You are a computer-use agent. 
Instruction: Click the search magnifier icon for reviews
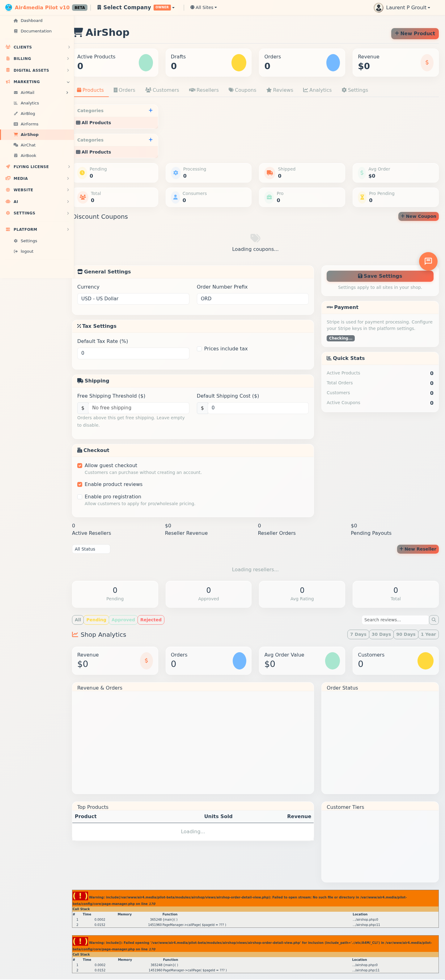coord(434,620)
